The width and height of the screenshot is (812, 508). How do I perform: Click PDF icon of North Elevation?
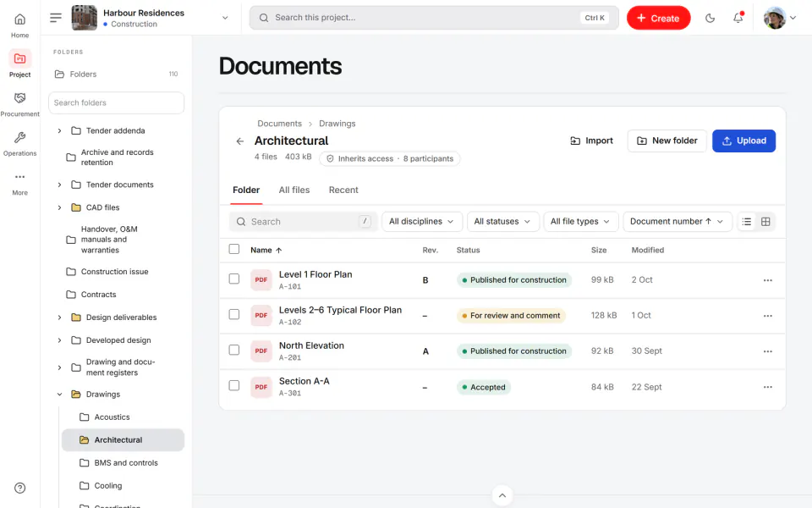coord(261,351)
